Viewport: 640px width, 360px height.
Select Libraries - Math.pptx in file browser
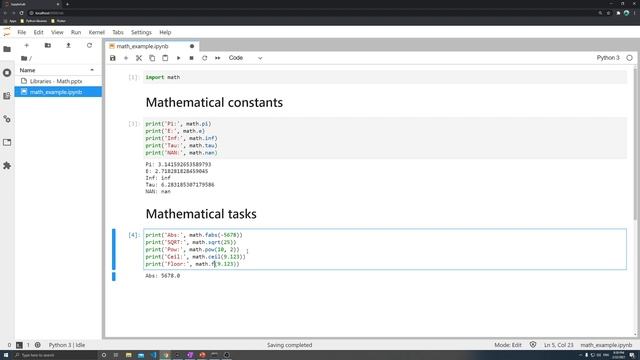pos(58,81)
